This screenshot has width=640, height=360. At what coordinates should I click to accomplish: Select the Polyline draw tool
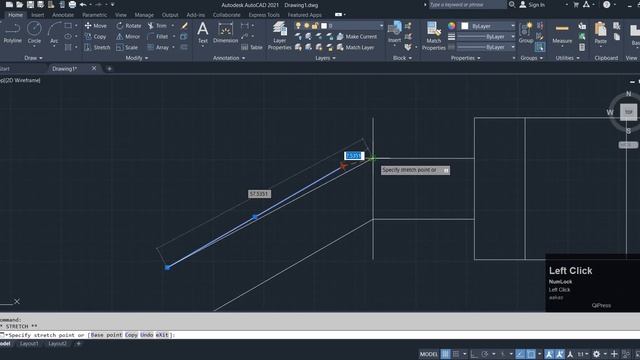[x=12, y=33]
